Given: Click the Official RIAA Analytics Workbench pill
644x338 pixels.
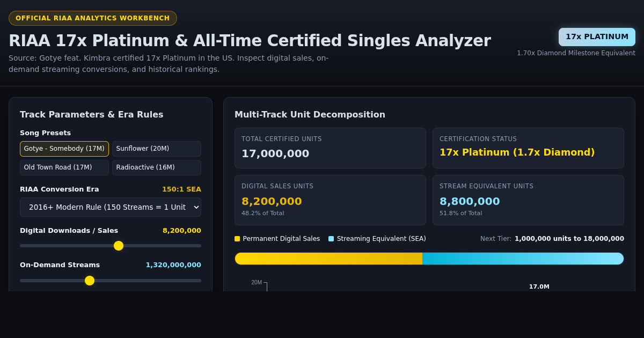Looking at the screenshot, I should (x=93, y=18).
